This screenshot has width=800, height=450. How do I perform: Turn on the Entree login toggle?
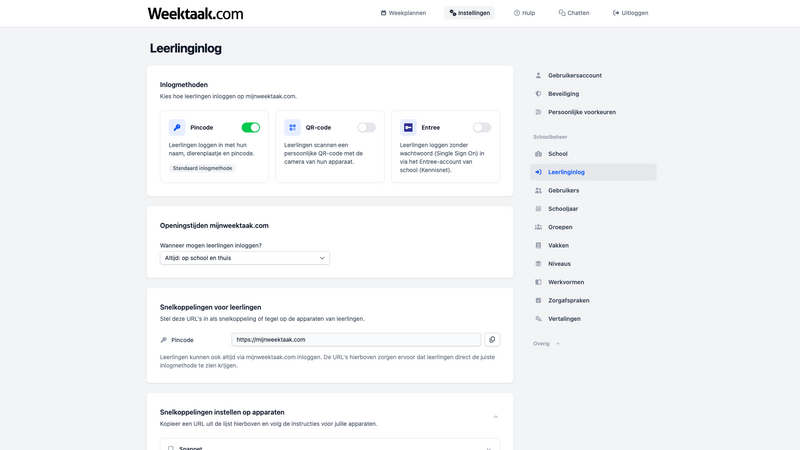pyautogui.click(x=482, y=128)
